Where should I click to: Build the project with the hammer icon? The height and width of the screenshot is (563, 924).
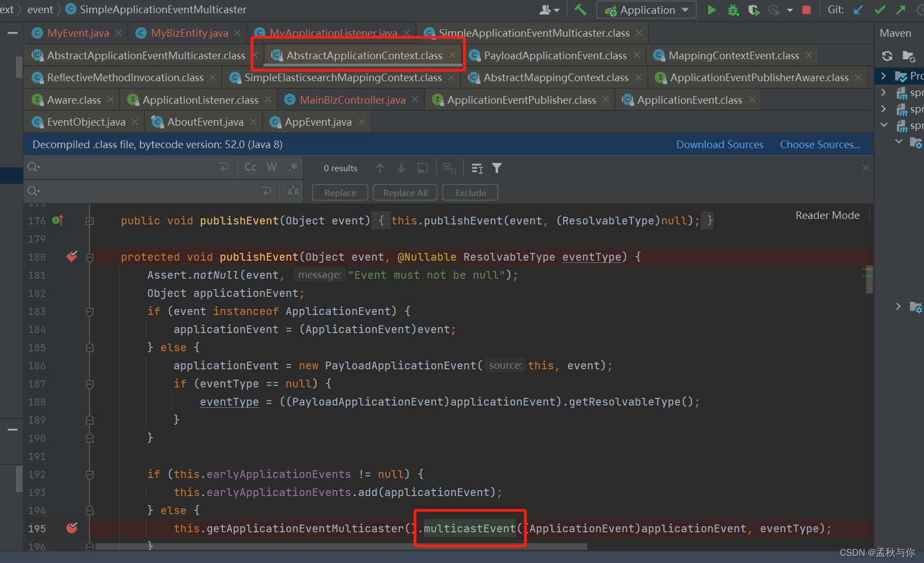580,9
